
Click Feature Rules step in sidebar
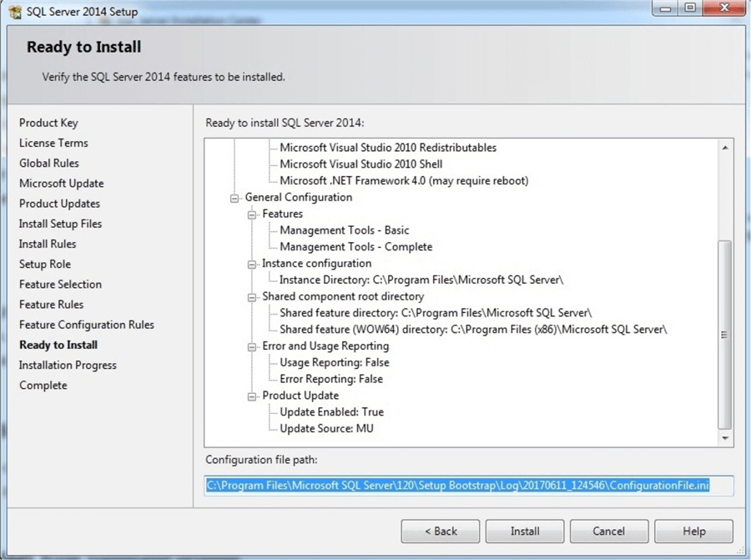[x=51, y=304]
